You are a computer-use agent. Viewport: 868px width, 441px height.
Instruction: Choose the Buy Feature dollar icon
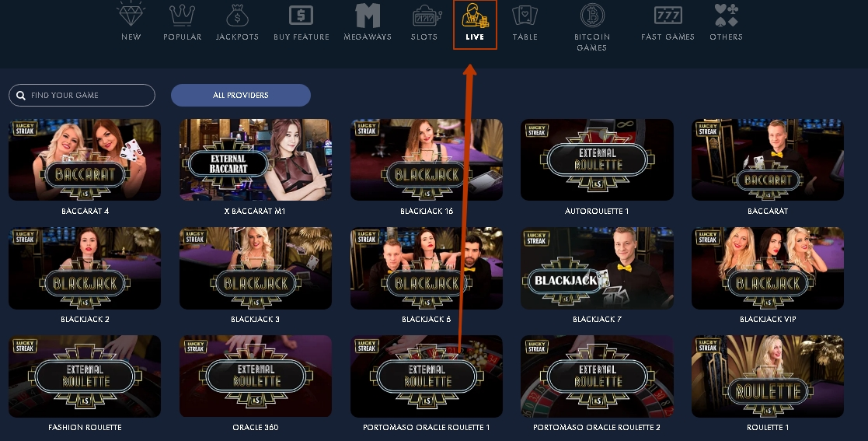(302, 15)
